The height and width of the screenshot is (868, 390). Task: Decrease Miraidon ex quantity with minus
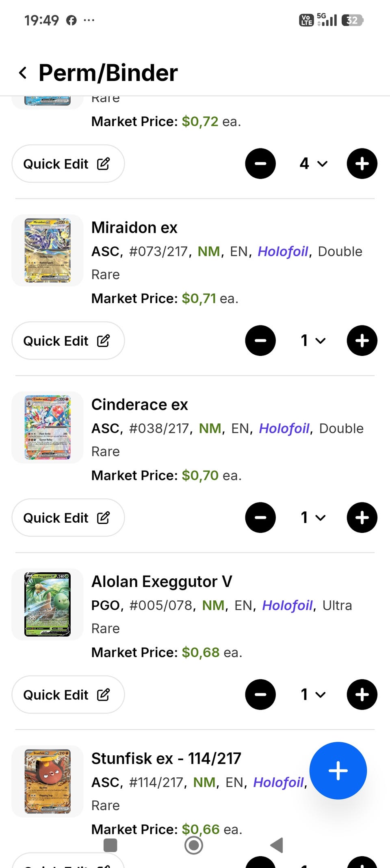click(x=260, y=340)
